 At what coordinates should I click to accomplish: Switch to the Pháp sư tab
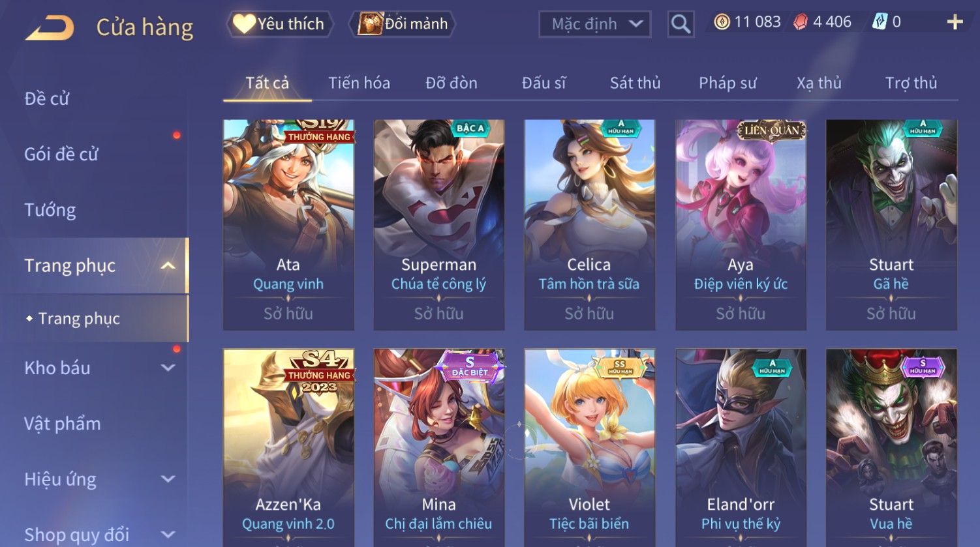point(727,83)
